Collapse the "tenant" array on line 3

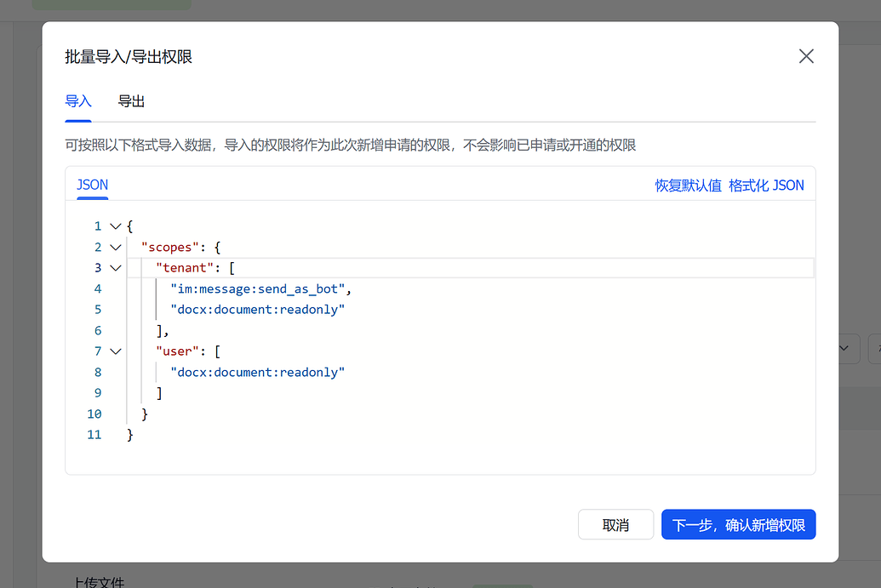point(116,268)
